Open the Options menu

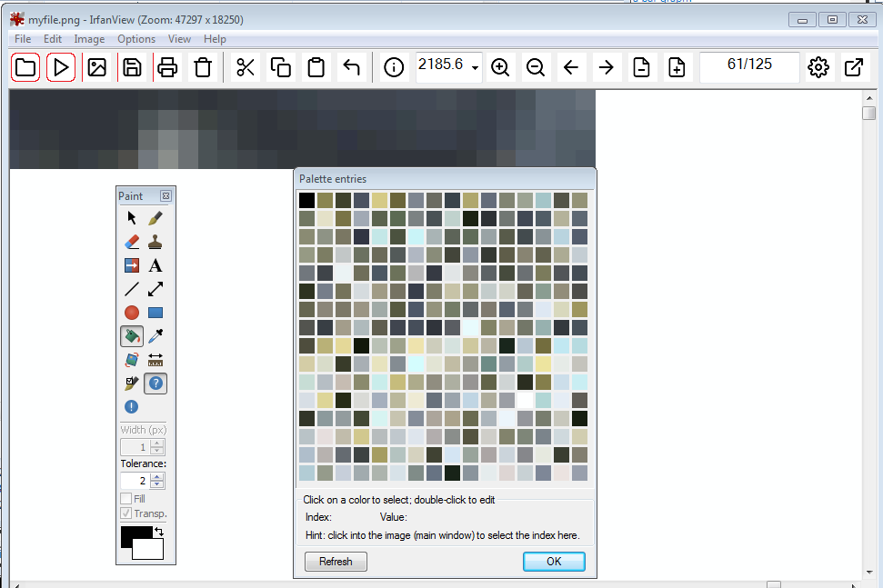click(x=136, y=39)
